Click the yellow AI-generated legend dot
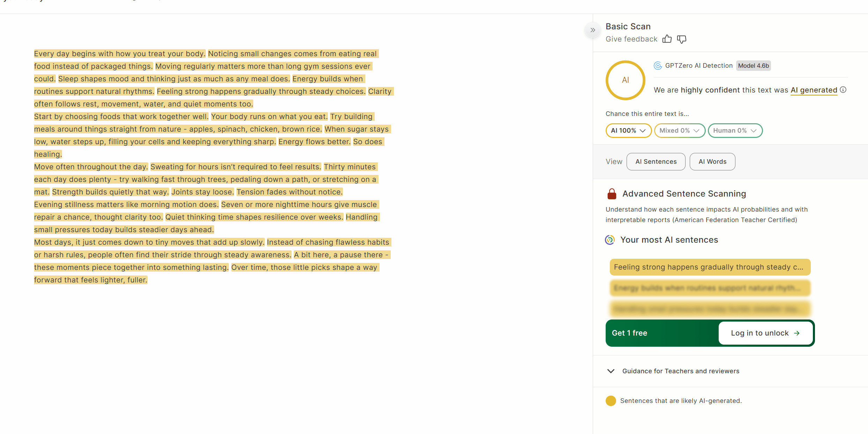This screenshot has width=868, height=434. point(611,401)
